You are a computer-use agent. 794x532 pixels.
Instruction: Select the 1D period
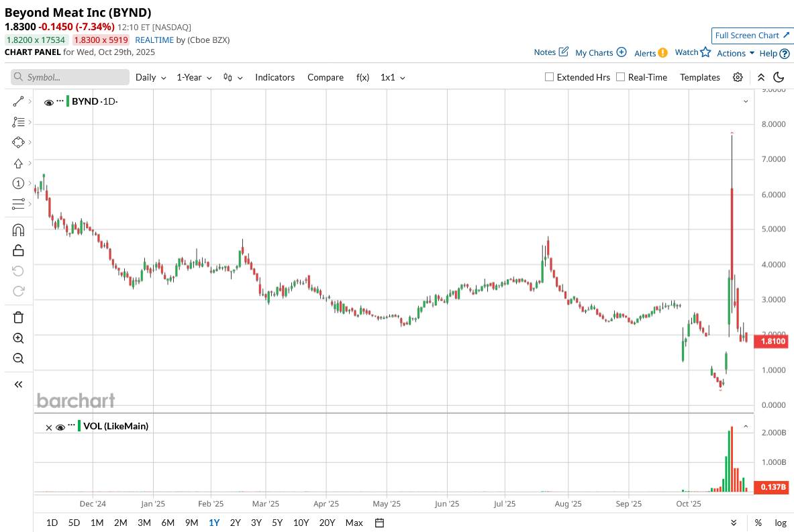(x=52, y=523)
